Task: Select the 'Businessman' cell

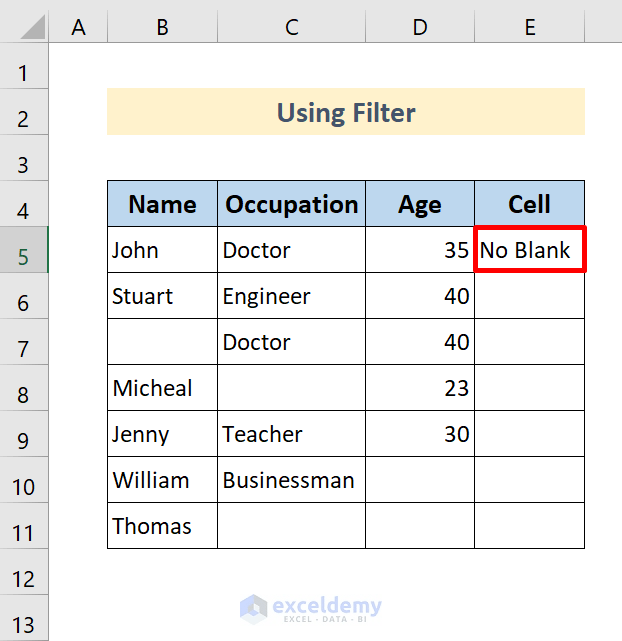Action: click(291, 480)
